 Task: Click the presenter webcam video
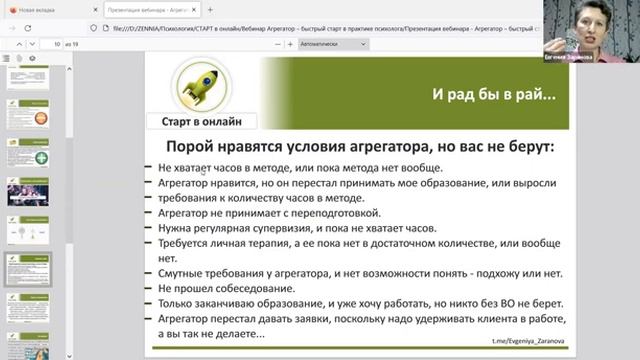(x=591, y=31)
